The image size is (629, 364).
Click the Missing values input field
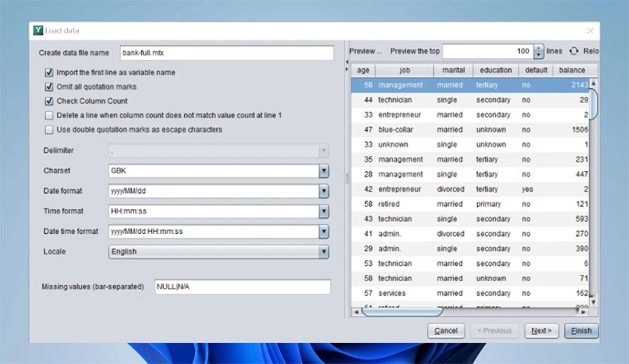point(242,287)
